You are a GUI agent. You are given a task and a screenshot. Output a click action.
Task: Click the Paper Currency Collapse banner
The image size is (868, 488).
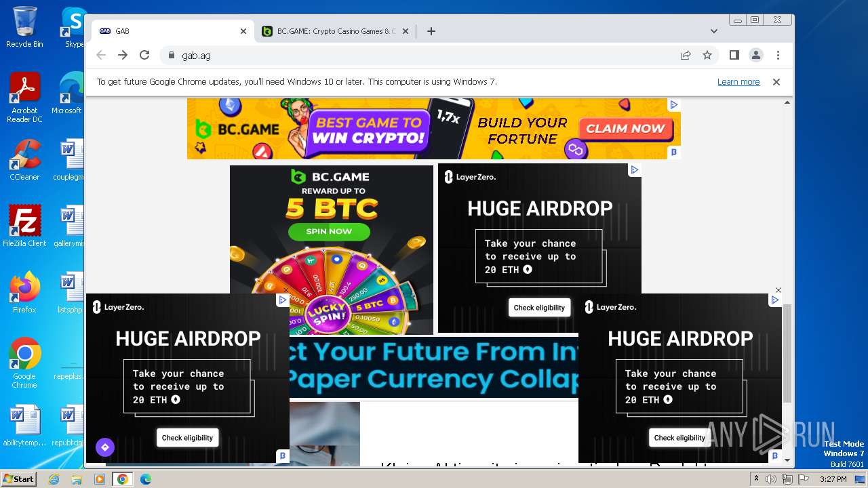tap(434, 367)
